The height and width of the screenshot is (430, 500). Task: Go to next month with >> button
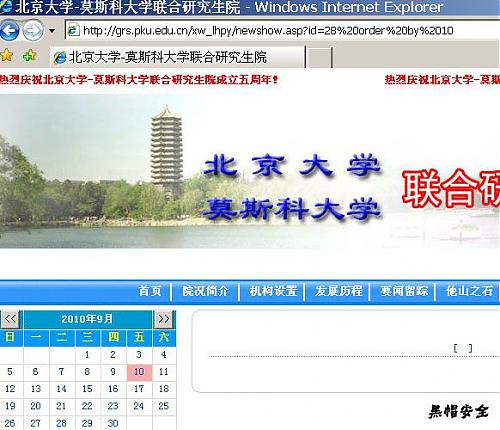point(164,319)
